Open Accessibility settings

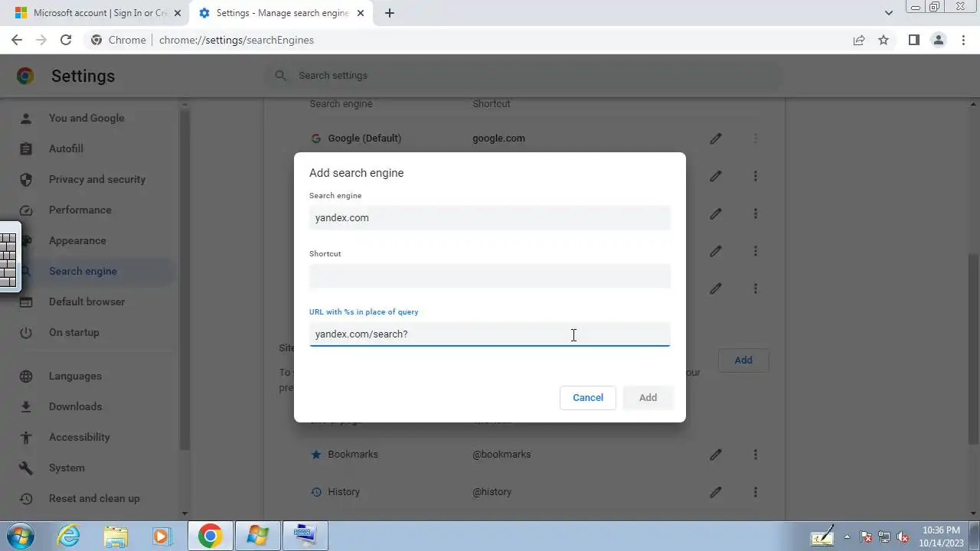(80, 437)
